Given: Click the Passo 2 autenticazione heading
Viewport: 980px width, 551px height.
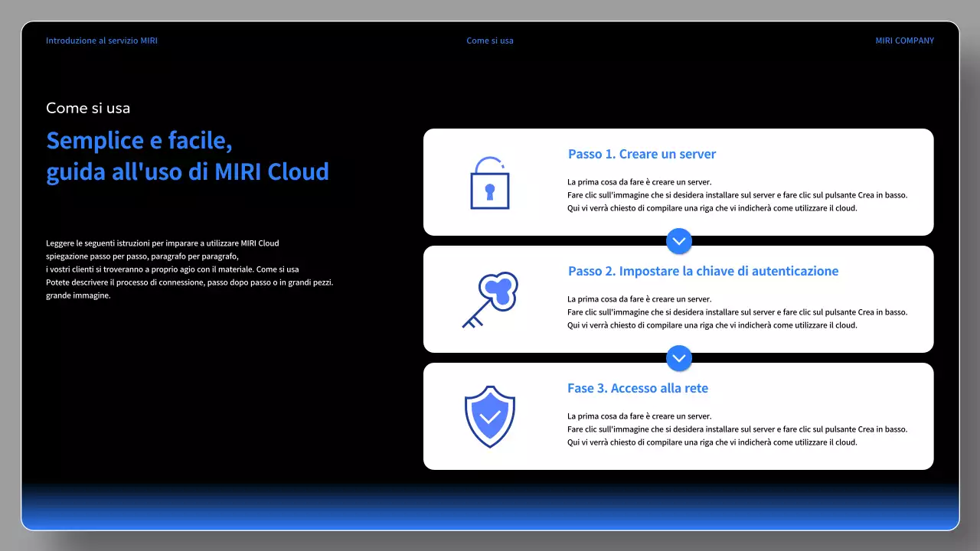Looking at the screenshot, I should coord(703,271).
